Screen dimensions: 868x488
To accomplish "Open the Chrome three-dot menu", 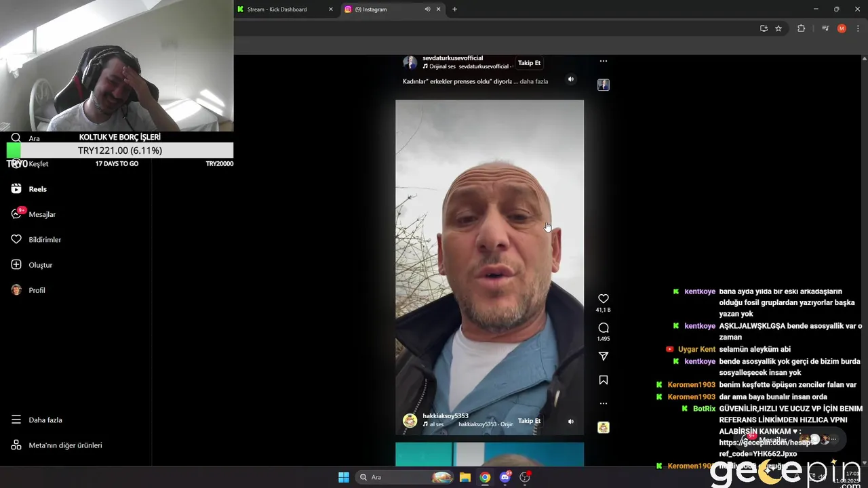I will pos(858,28).
